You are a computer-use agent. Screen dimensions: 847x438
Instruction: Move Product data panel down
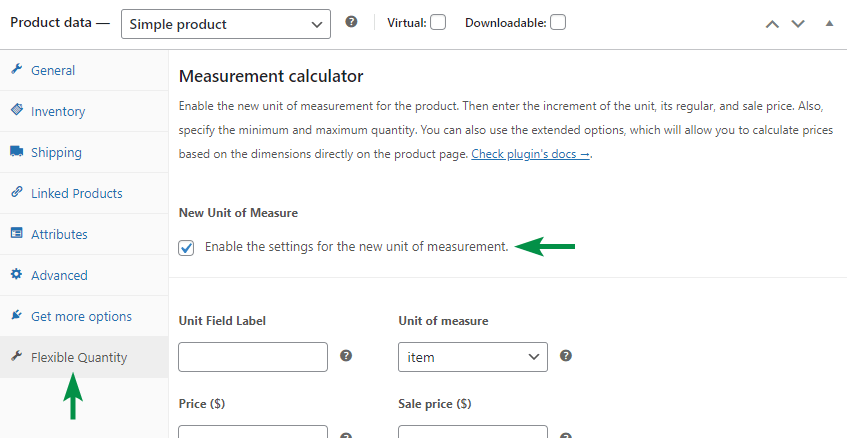pyautogui.click(x=798, y=23)
